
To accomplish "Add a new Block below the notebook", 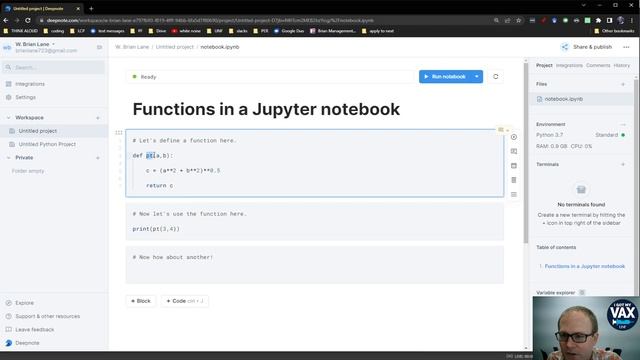I will [141, 301].
